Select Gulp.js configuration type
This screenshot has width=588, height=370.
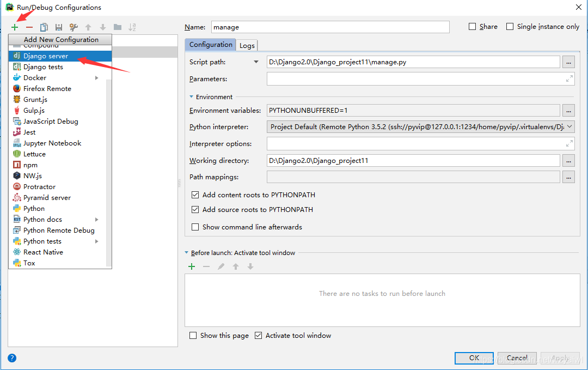[x=57, y=110]
